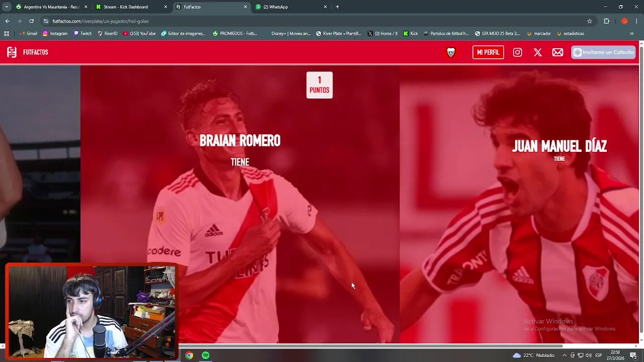Screen dimensions: 644x362
Task: Open the Twitch bookmark
Action: [83, 34]
